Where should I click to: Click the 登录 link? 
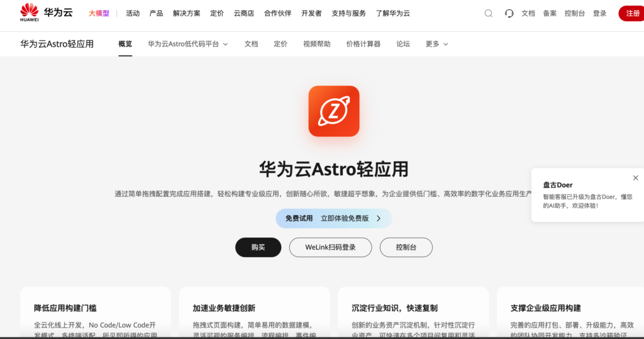[x=599, y=13]
